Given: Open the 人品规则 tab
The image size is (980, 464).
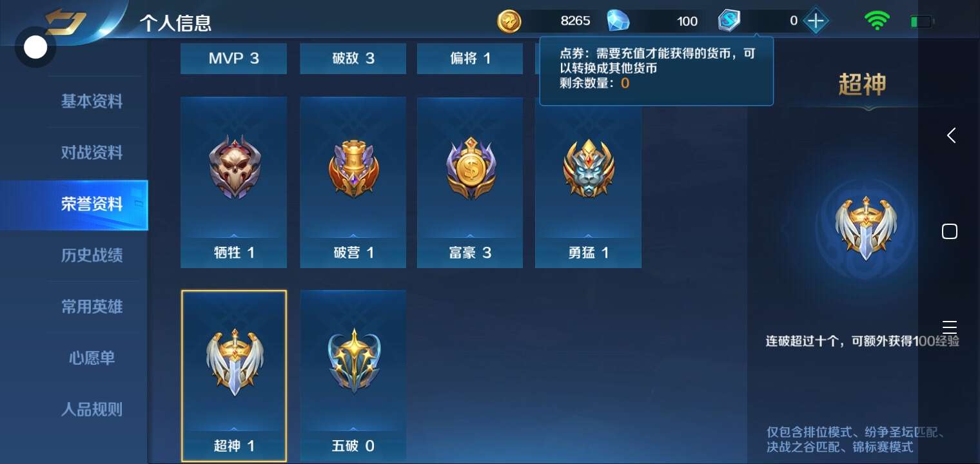Looking at the screenshot, I should (92, 409).
